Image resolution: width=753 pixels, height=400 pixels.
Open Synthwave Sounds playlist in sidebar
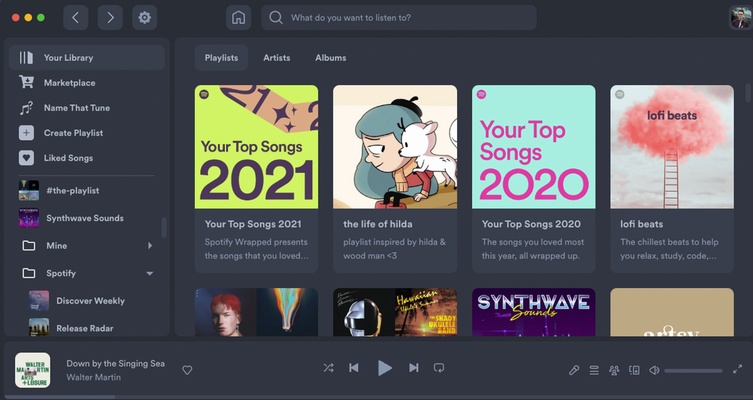pyautogui.click(x=87, y=218)
